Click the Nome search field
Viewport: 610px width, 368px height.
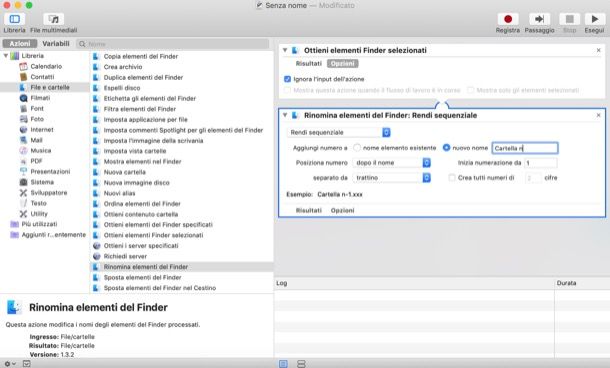[173, 44]
